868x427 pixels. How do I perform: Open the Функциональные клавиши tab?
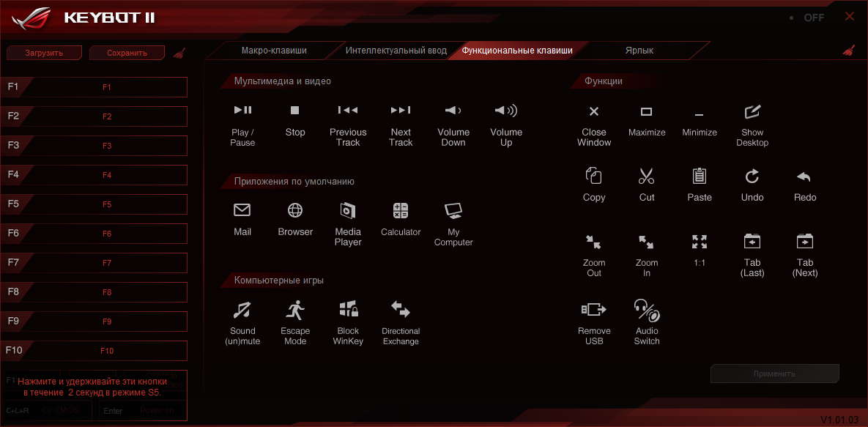[517, 51]
